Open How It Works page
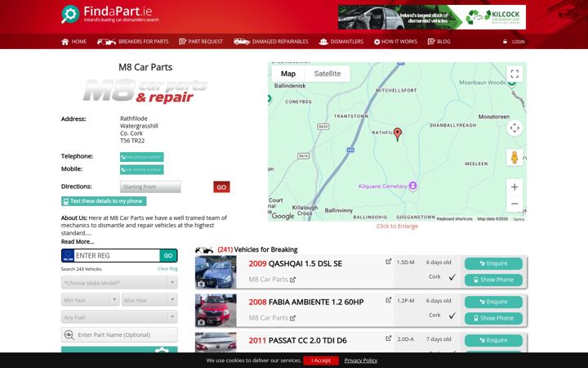 pos(395,42)
